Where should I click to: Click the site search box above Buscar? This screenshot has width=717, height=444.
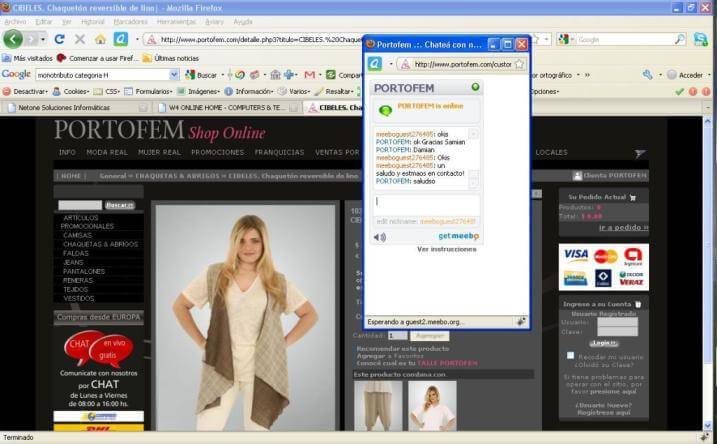[x=80, y=205]
